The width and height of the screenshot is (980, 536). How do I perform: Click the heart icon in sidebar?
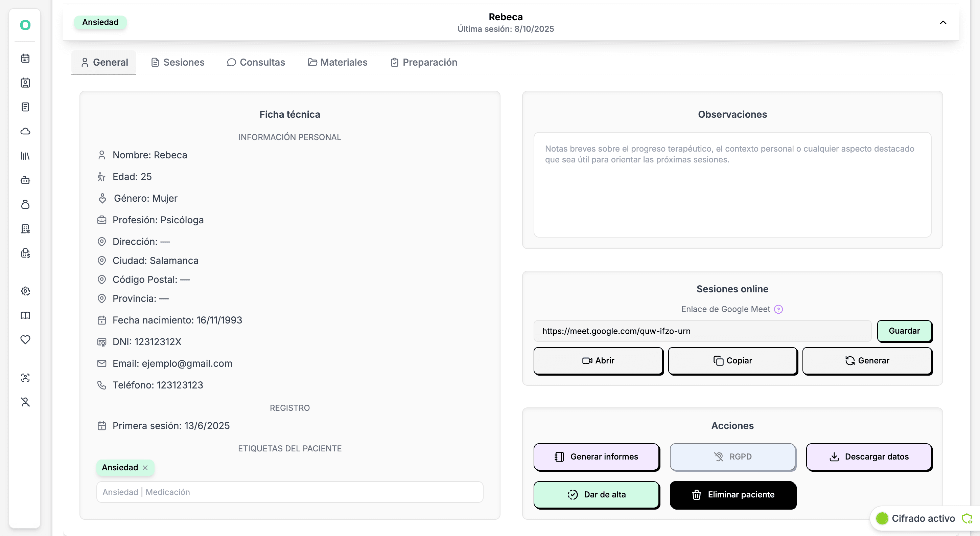[x=25, y=340]
